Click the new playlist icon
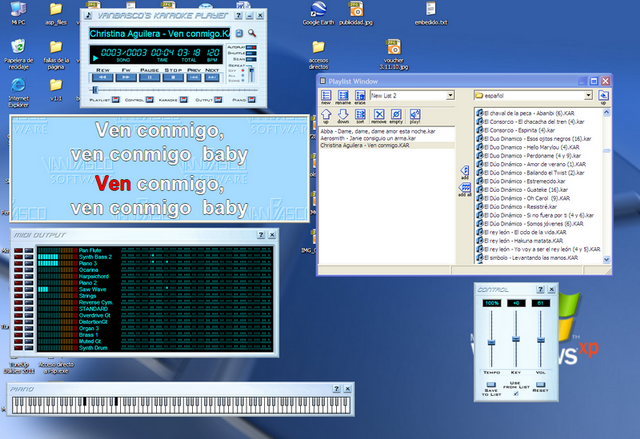640x439 pixels. coord(326,97)
